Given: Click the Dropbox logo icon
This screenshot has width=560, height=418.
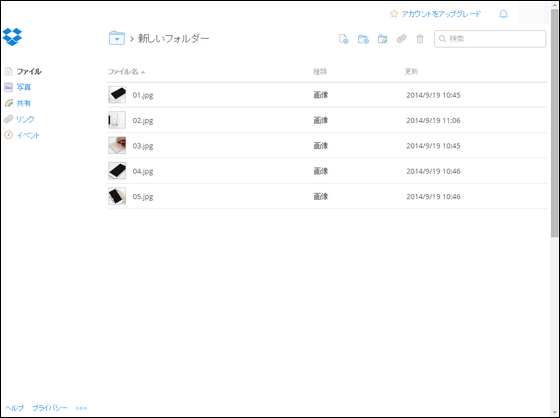Looking at the screenshot, I should [12, 36].
